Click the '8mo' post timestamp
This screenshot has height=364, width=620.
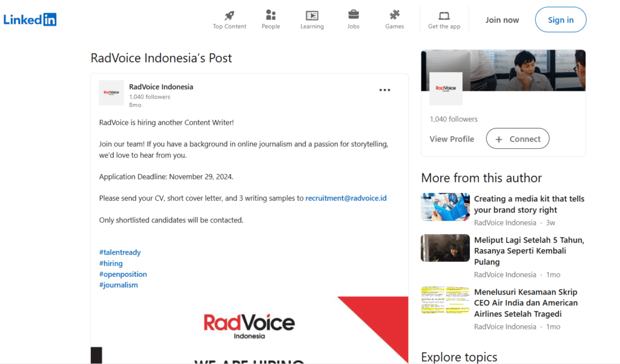[x=135, y=105]
